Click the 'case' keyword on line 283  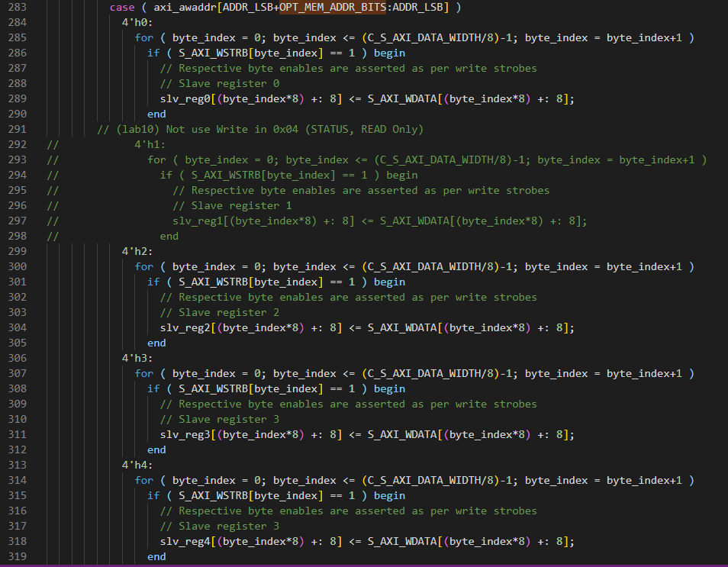(x=122, y=8)
